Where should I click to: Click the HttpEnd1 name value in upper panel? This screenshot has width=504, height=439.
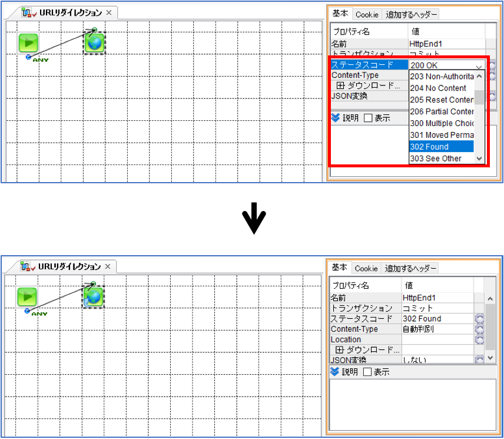[x=447, y=44]
